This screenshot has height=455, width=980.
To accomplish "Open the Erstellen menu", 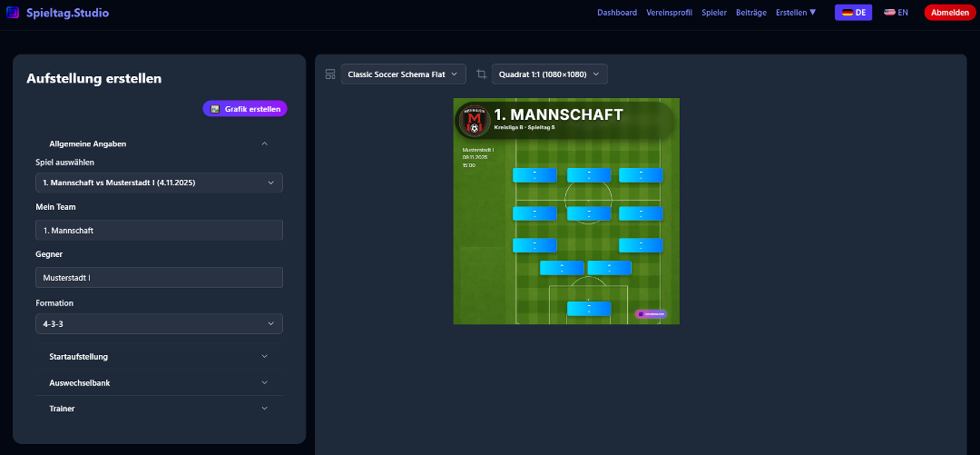I will [796, 13].
